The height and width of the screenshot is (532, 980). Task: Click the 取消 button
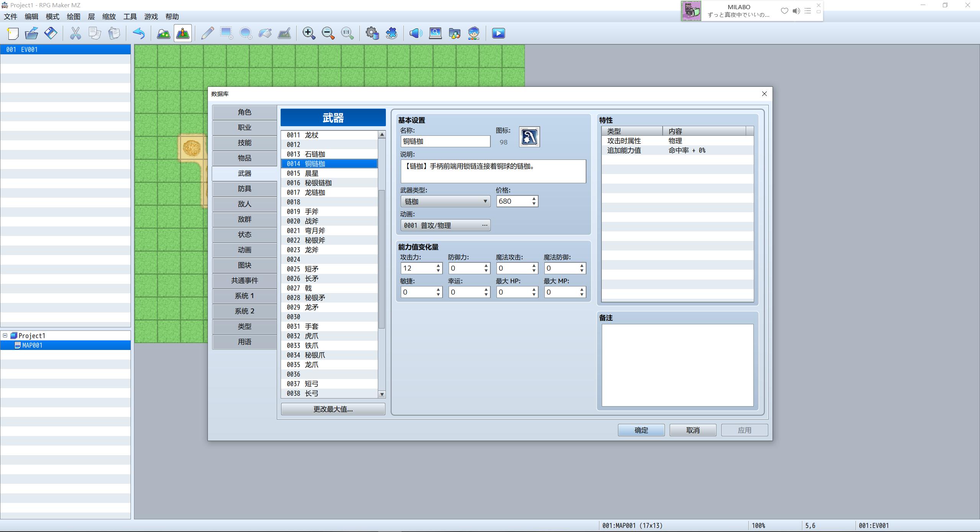693,430
